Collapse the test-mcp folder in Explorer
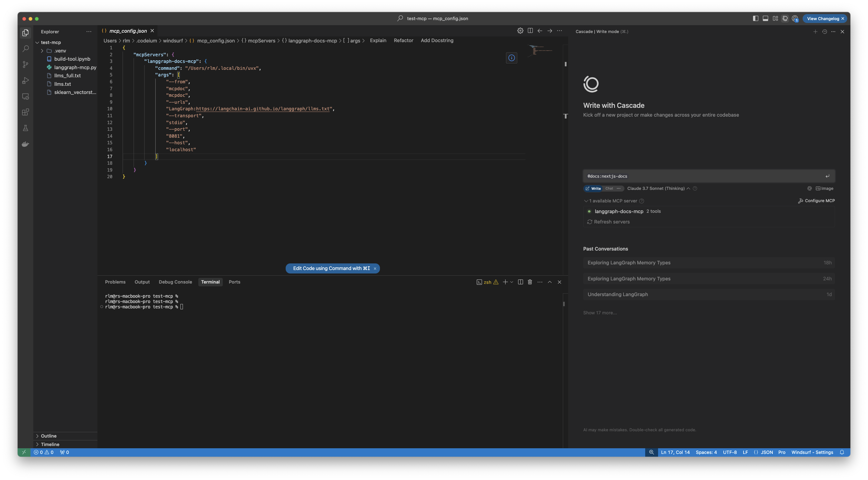This screenshot has width=868, height=480. 37,42
